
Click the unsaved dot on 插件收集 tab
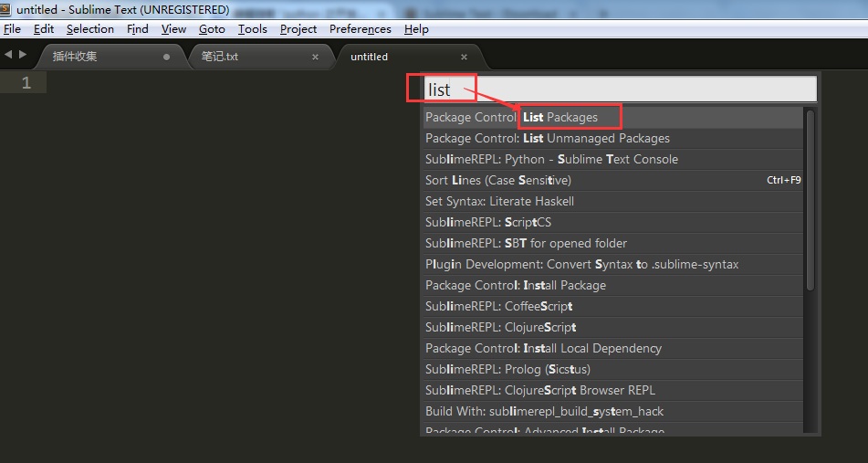[x=166, y=57]
